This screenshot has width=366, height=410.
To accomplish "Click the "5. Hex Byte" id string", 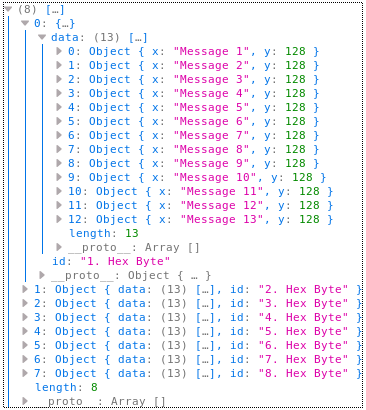I will click(303, 331).
